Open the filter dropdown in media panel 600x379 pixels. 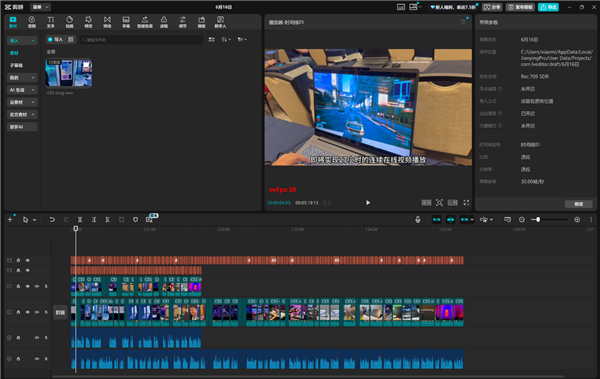(x=242, y=39)
